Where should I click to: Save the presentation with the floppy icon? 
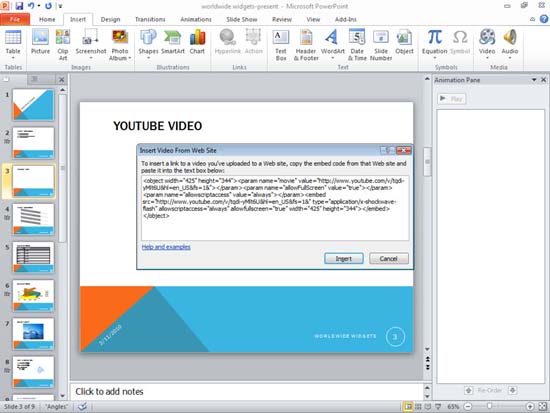pos(19,6)
